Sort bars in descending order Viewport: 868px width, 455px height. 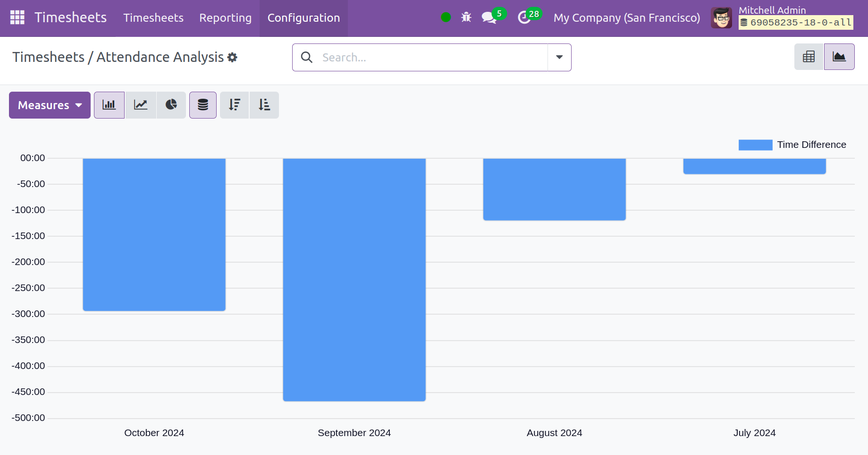point(234,105)
